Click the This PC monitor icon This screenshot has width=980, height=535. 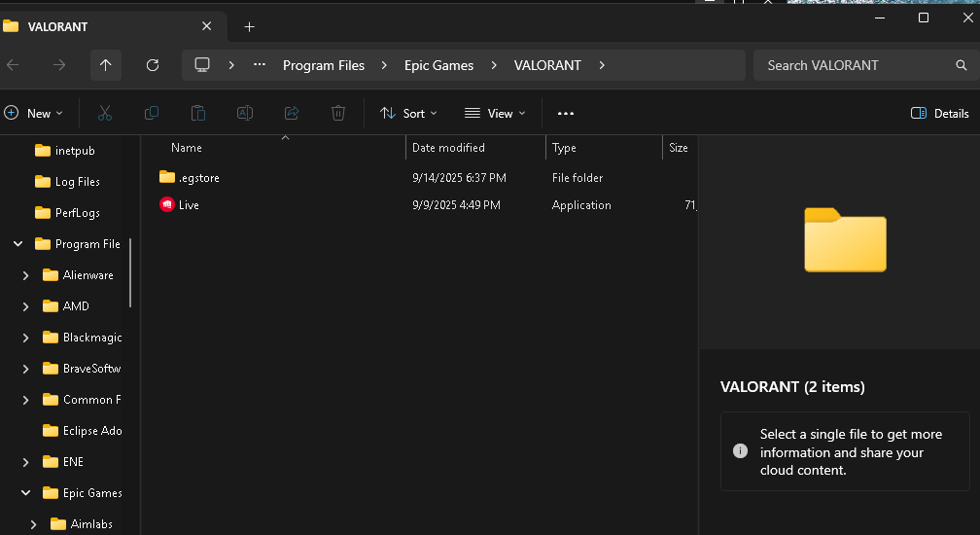[x=202, y=65]
